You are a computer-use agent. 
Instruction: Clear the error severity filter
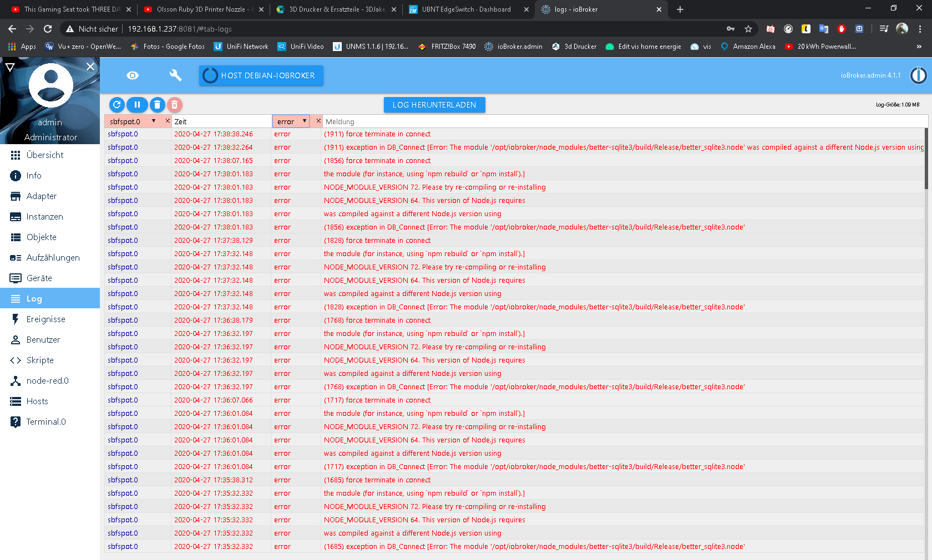318,121
